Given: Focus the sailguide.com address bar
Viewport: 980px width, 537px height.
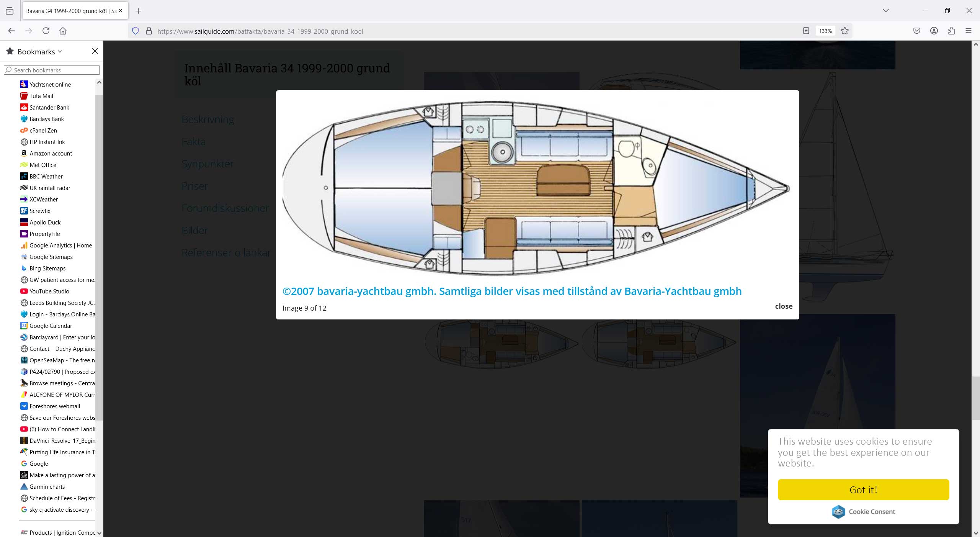Looking at the screenshot, I should pos(475,31).
